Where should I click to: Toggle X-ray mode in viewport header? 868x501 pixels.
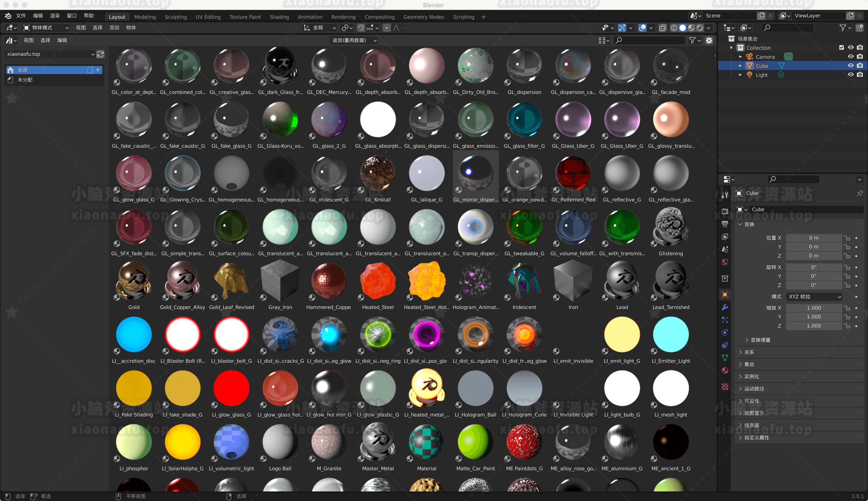point(663,28)
